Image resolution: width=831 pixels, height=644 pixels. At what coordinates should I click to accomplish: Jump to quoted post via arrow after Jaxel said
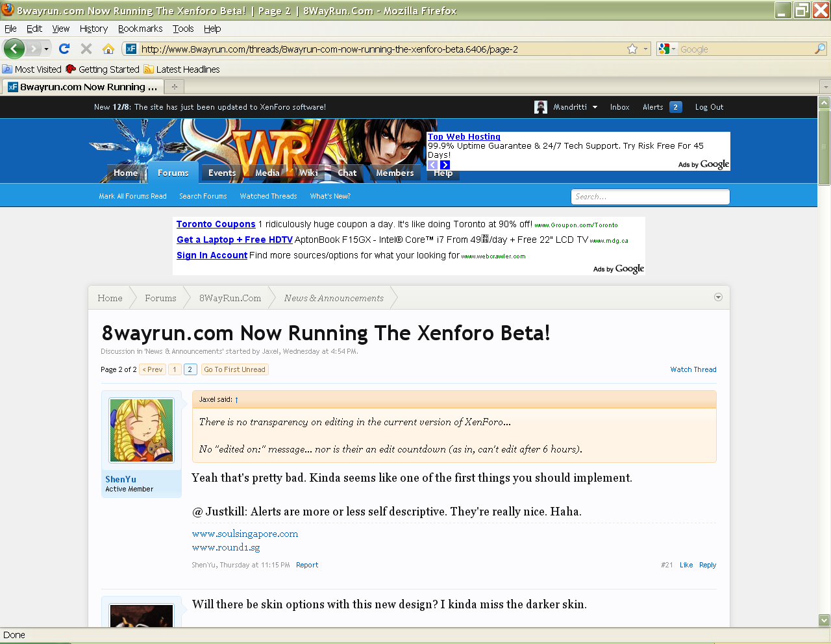point(236,400)
